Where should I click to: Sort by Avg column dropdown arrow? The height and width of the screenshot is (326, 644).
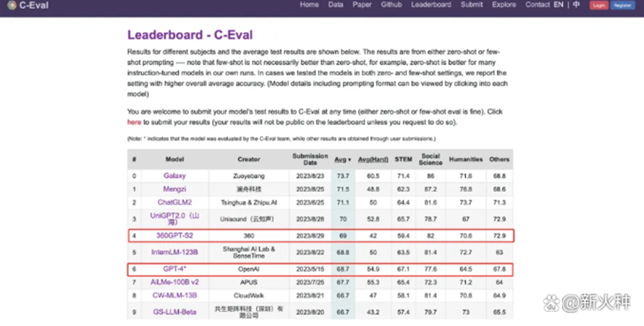coord(349,160)
